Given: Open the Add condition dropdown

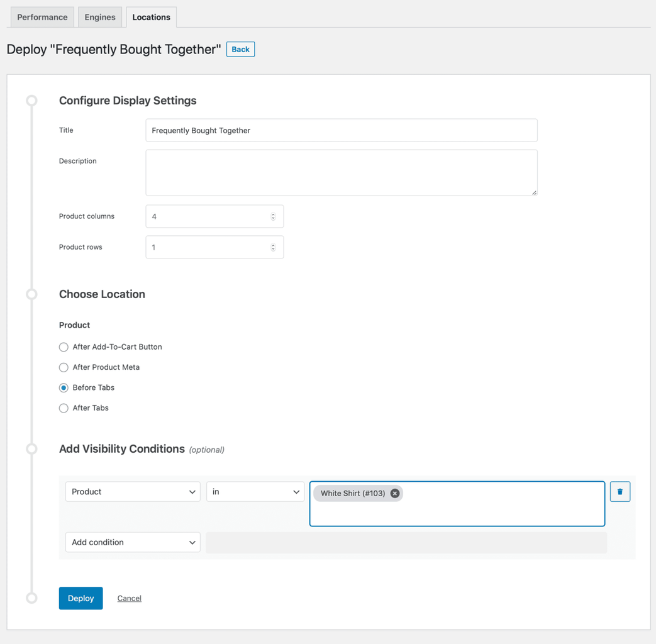Looking at the screenshot, I should click(x=133, y=542).
